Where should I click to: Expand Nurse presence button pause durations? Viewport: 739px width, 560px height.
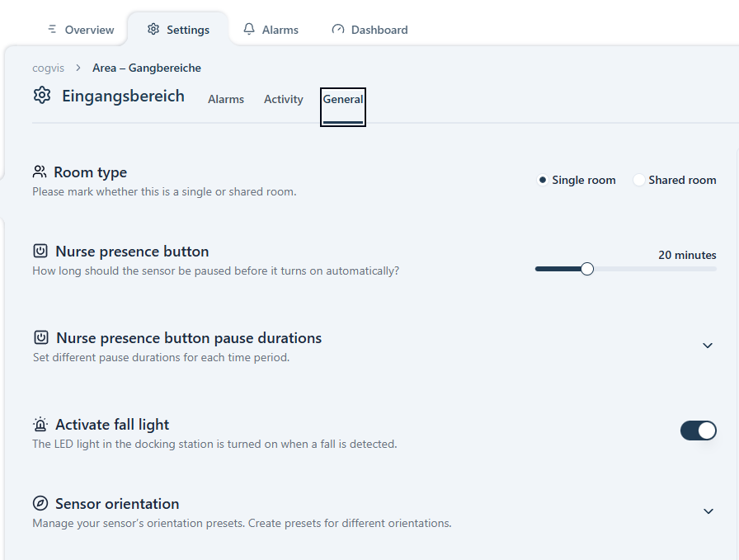707,346
